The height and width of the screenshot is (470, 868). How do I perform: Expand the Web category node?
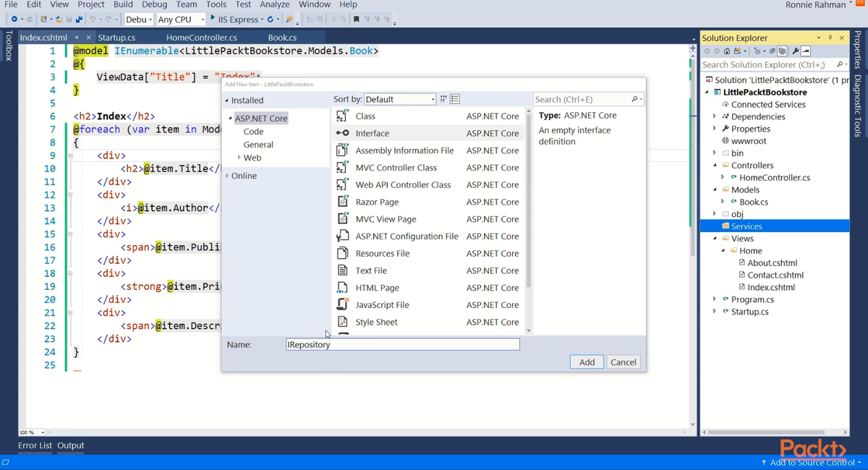click(239, 158)
